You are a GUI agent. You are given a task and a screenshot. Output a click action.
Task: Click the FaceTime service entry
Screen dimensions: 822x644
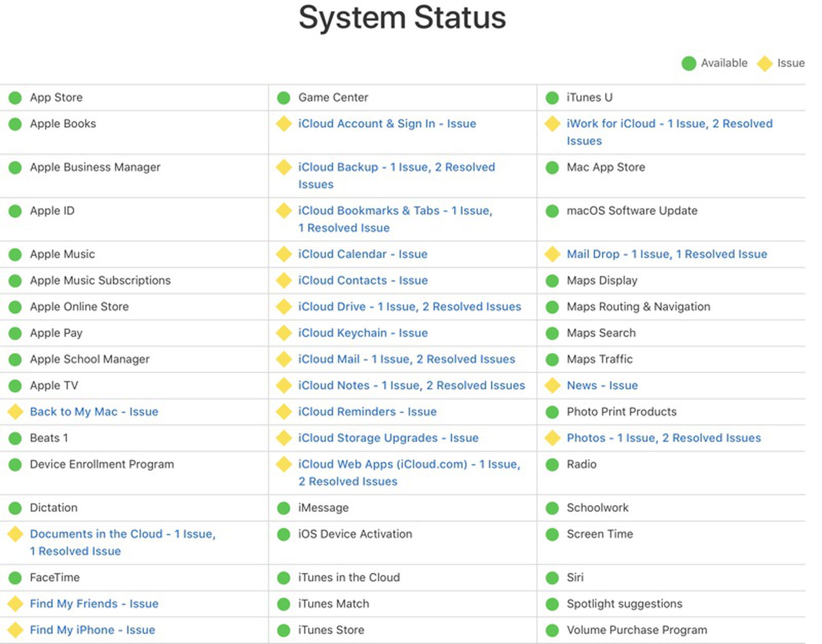[54, 577]
